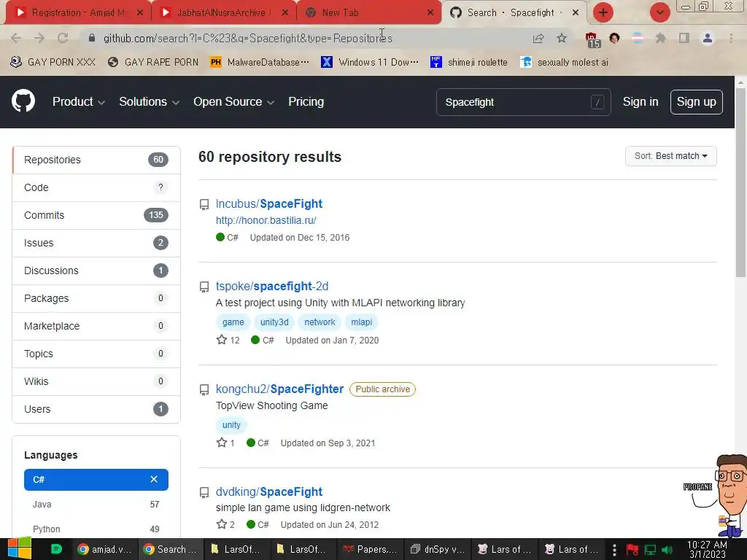Screen dimensions: 747x560
Task: Bookmark this page with the star icon
Action: click(562, 38)
